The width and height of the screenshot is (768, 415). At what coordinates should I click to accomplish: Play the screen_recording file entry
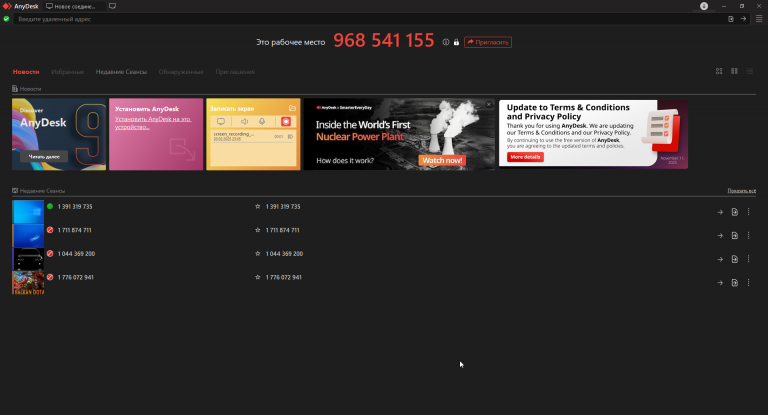(290, 137)
